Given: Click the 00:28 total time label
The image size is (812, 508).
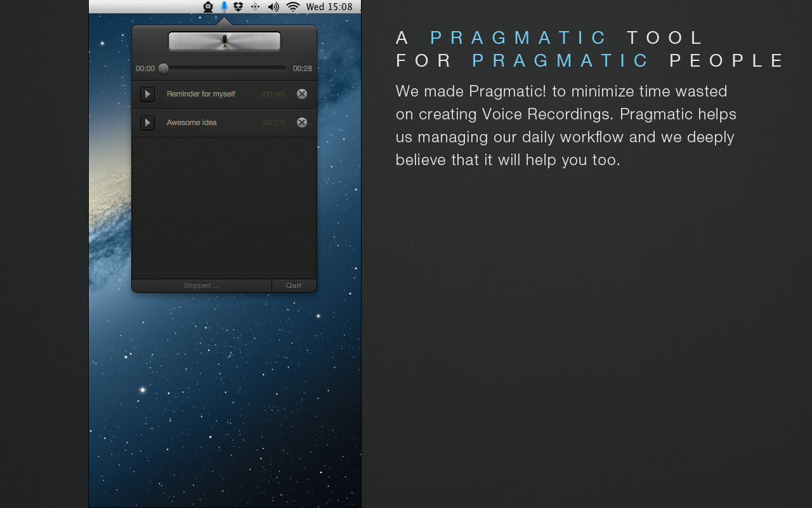Looking at the screenshot, I should [x=303, y=69].
